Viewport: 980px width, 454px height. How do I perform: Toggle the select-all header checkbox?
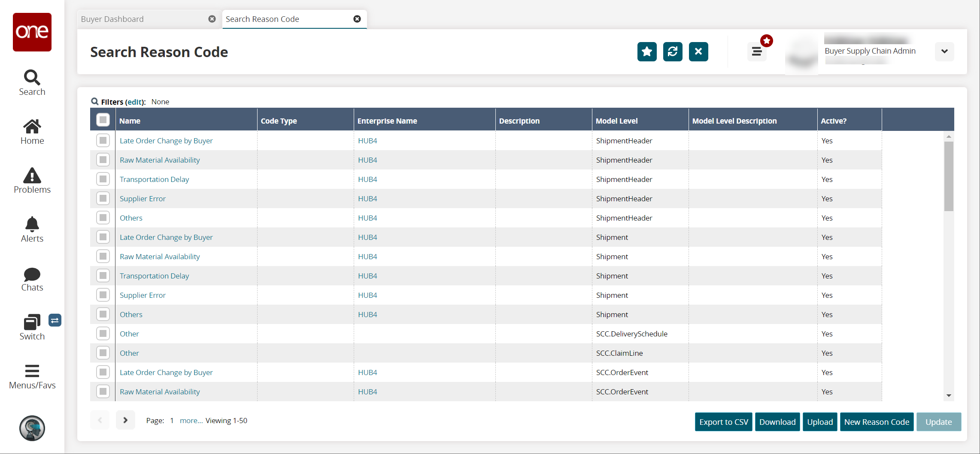[103, 120]
